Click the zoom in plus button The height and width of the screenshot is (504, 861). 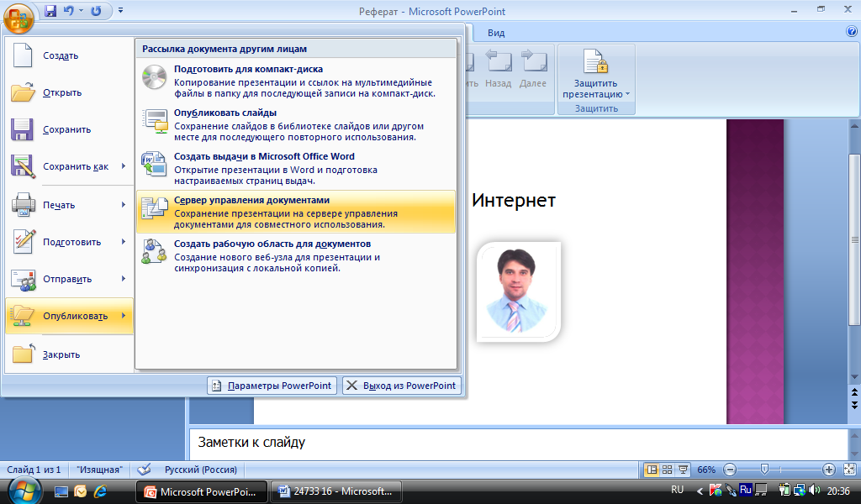pos(829,470)
